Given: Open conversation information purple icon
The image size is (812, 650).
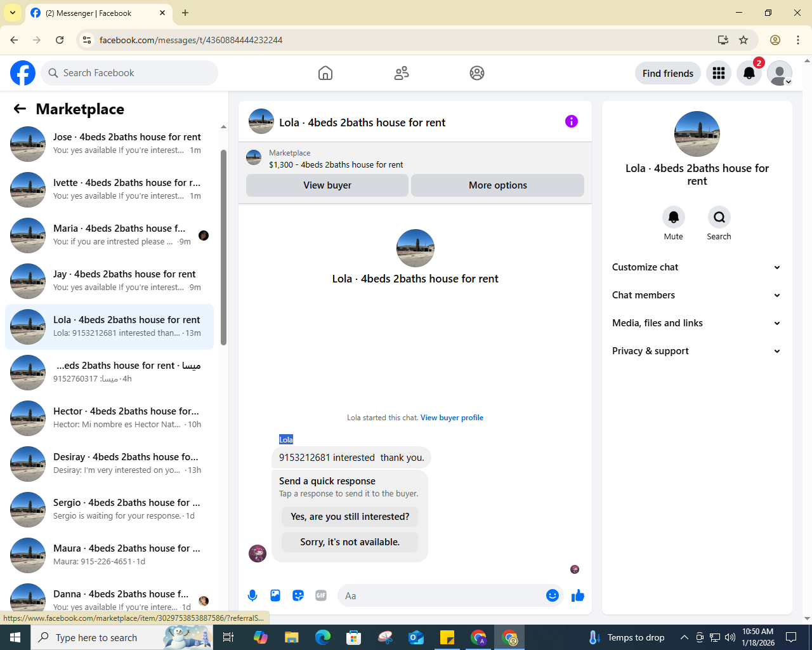Looking at the screenshot, I should 572,121.
